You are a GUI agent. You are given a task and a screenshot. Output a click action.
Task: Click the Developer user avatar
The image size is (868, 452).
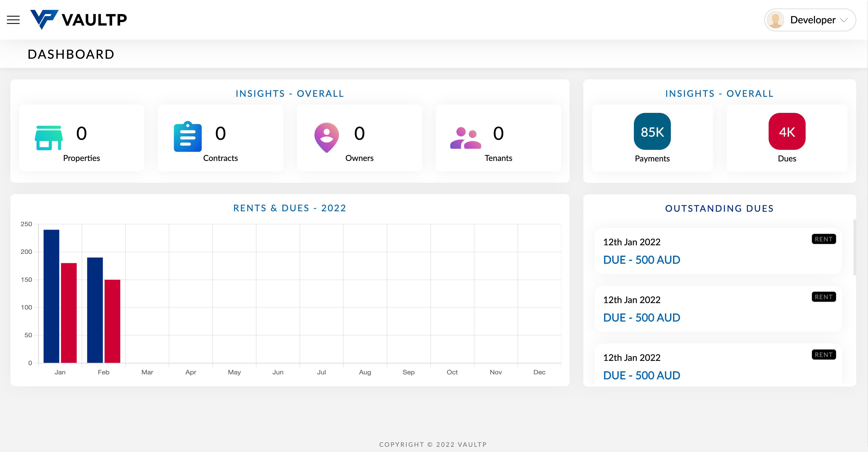[x=775, y=20]
